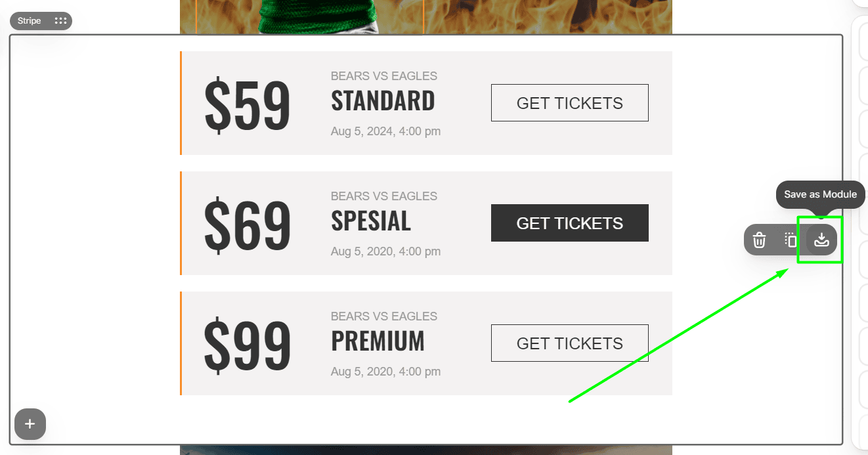The height and width of the screenshot is (455, 868).
Task: Click the plus add button
Action: click(x=30, y=424)
